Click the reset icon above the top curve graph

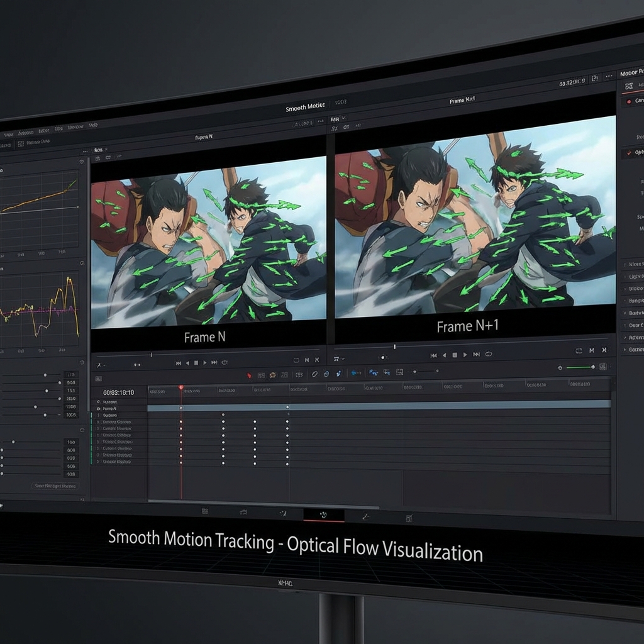coord(82,162)
